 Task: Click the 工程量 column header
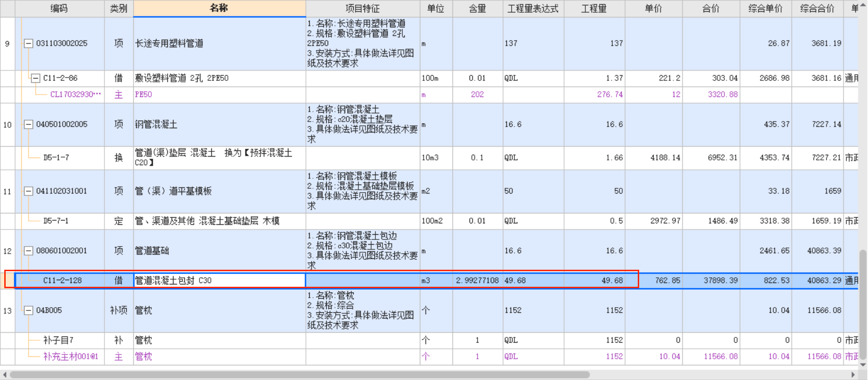[x=594, y=9]
